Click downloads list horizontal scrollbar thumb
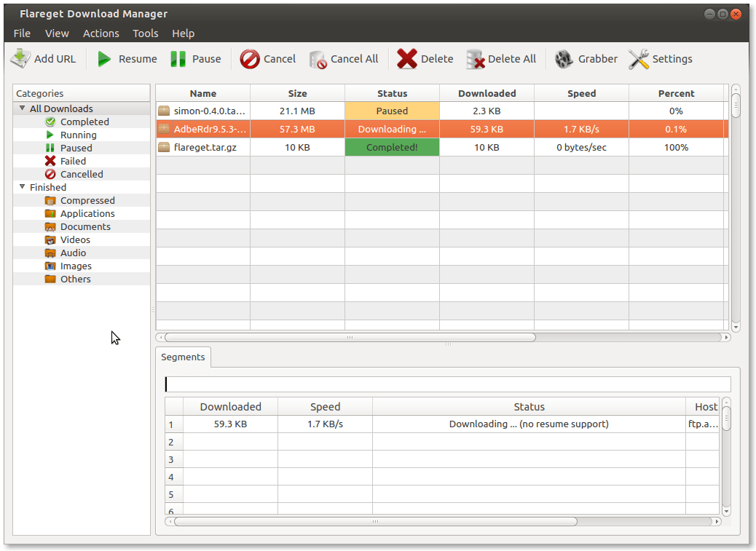 pyautogui.click(x=350, y=337)
